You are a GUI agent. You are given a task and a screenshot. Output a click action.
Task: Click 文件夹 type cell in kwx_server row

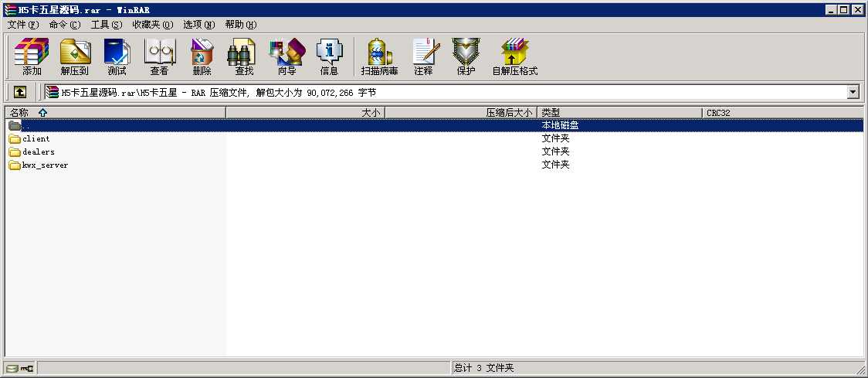(x=555, y=165)
